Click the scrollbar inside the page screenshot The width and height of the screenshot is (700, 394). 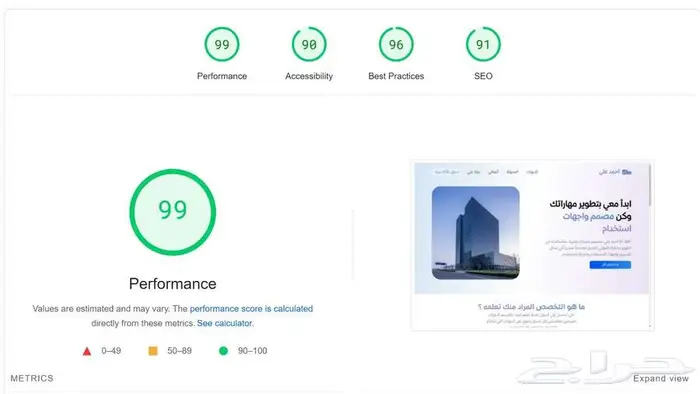pos(650,186)
